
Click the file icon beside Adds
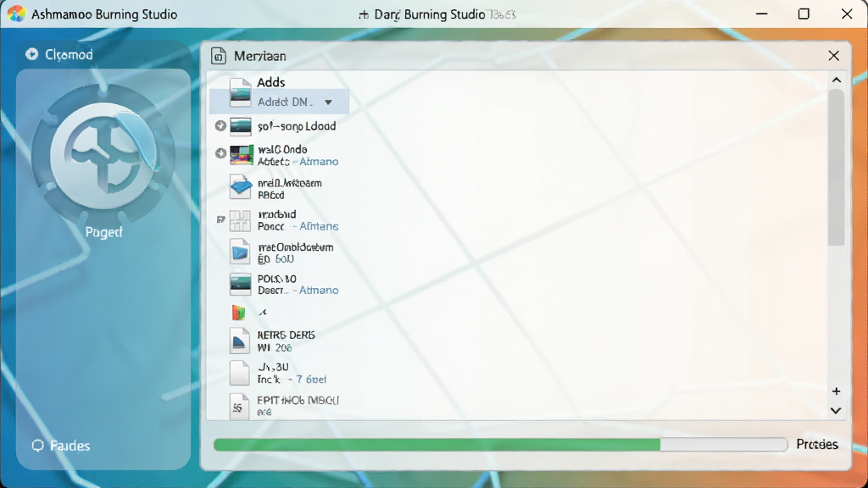[x=240, y=91]
